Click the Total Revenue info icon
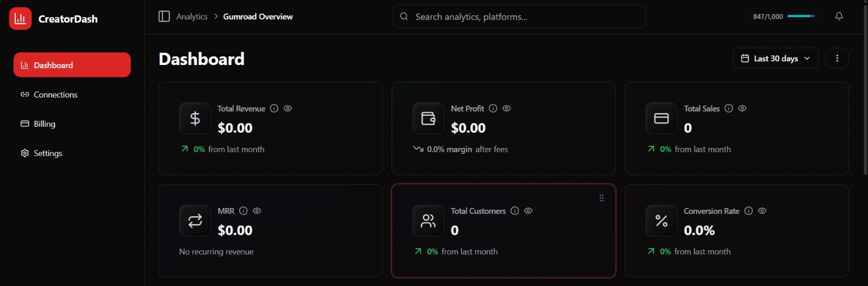The width and height of the screenshot is (868, 286). click(274, 108)
